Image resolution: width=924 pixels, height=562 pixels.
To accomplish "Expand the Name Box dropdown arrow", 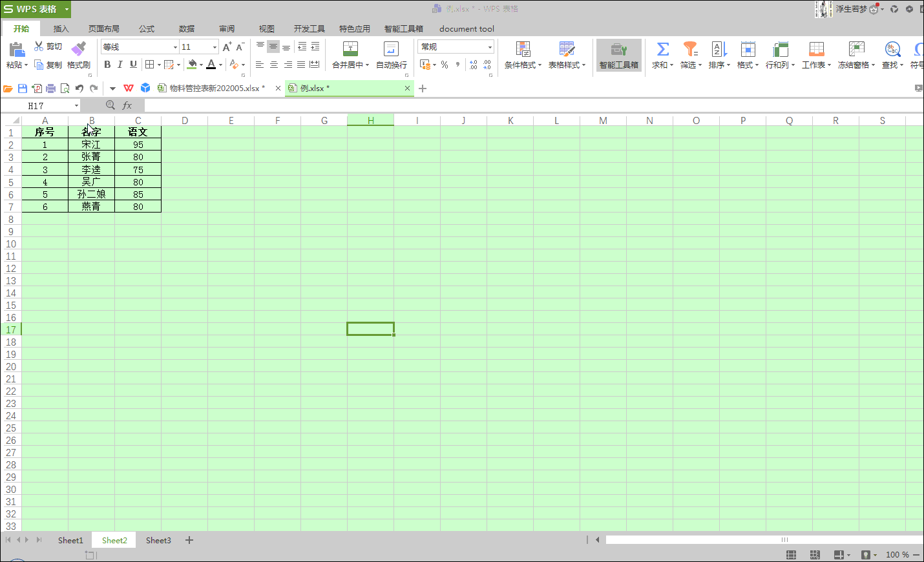I will point(76,105).
